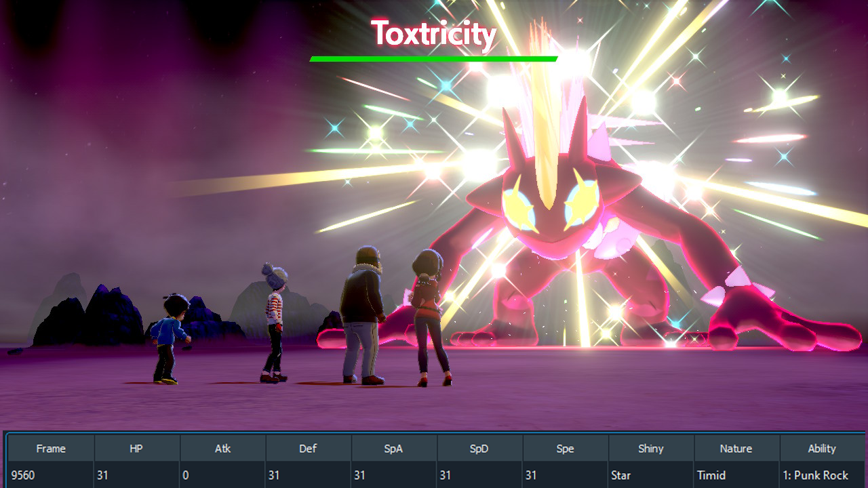Click the Nature column header
This screenshot has width=868, height=488.
click(737, 449)
